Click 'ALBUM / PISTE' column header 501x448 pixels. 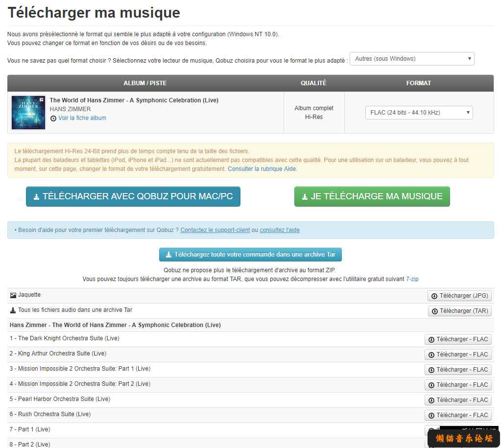click(145, 83)
